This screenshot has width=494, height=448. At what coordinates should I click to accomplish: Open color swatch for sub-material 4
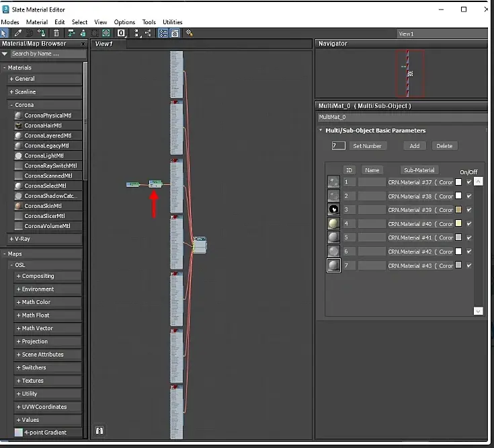pyautogui.click(x=458, y=223)
